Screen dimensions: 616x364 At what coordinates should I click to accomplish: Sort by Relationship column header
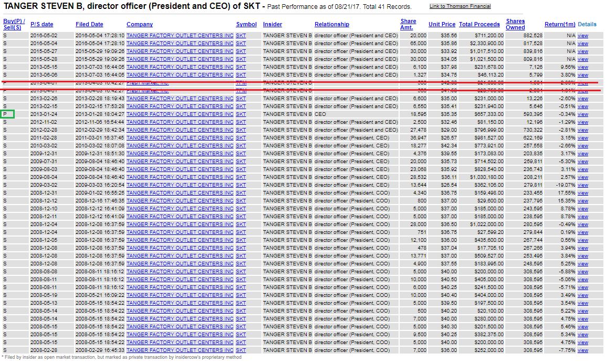click(x=331, y=24)
